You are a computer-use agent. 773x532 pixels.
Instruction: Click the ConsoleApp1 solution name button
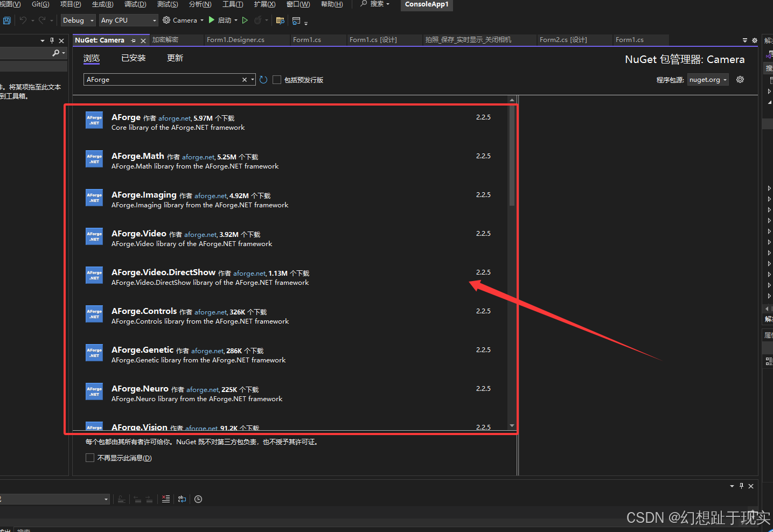427,5
